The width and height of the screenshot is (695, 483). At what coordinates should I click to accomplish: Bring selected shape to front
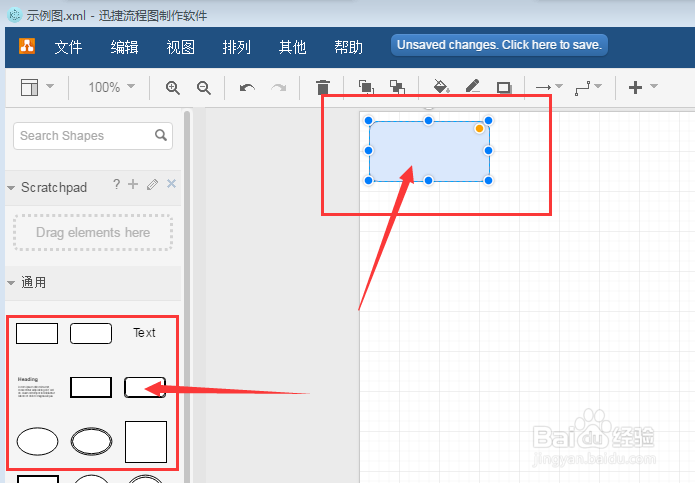pos(366,87)
